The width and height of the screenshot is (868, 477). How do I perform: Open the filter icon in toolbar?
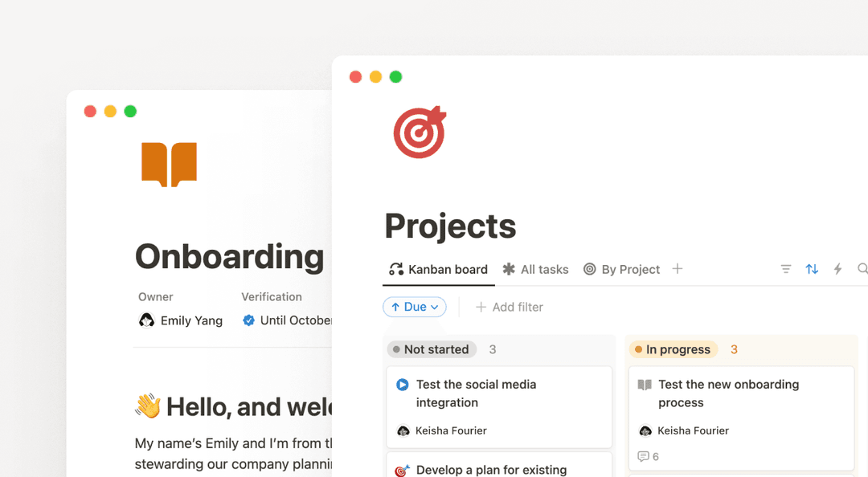[786, 269]
